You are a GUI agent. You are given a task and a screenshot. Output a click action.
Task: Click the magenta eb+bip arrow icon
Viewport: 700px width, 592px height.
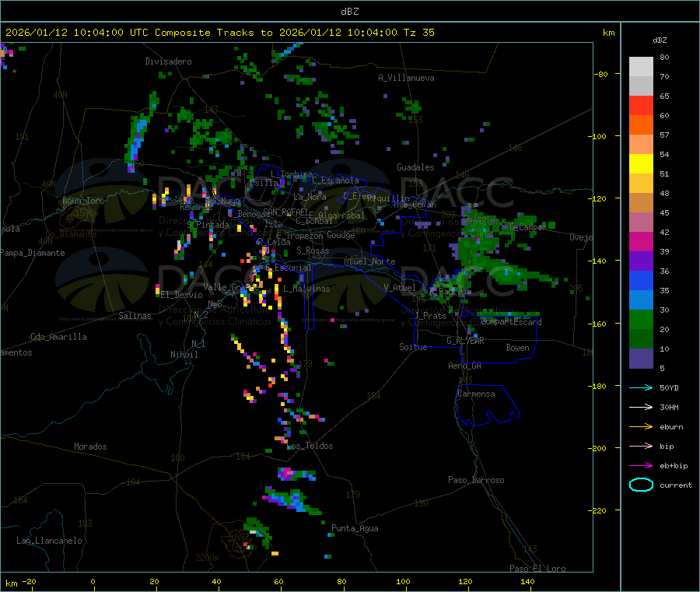[641, 466]
